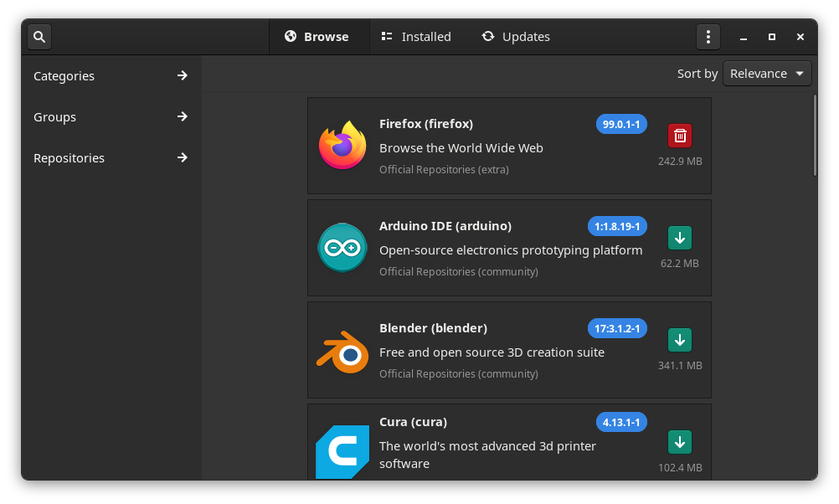Image resolution: width=839 pixels, height=504 pixels.
Task: Install Cura via the download arrow button
Action: (680, 442)
